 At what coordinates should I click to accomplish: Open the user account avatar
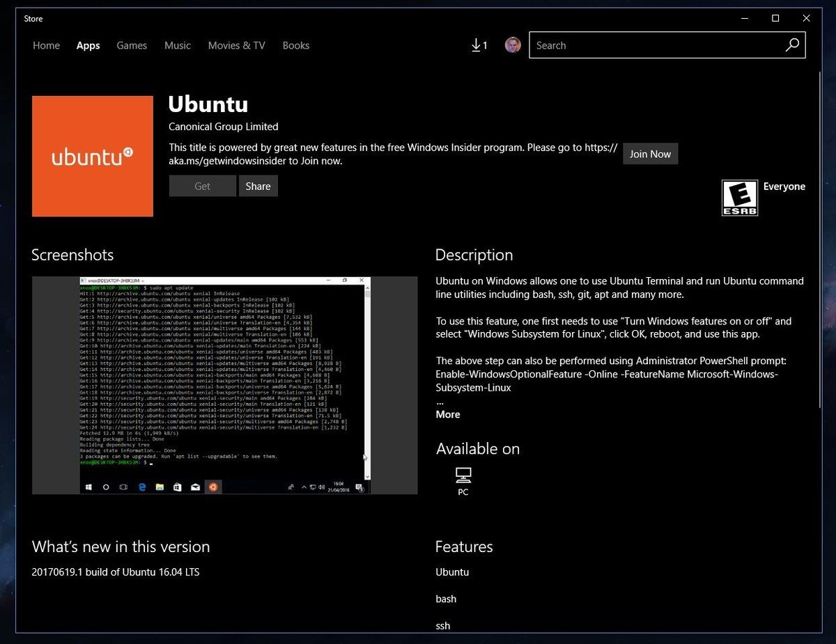tap(513, 45)
